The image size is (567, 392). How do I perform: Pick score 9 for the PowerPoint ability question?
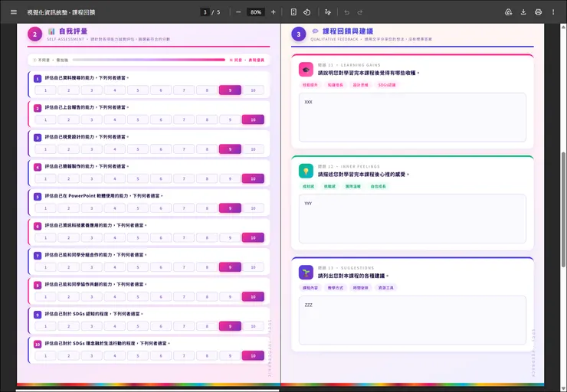pyautogui.click(x=230, y=208)
